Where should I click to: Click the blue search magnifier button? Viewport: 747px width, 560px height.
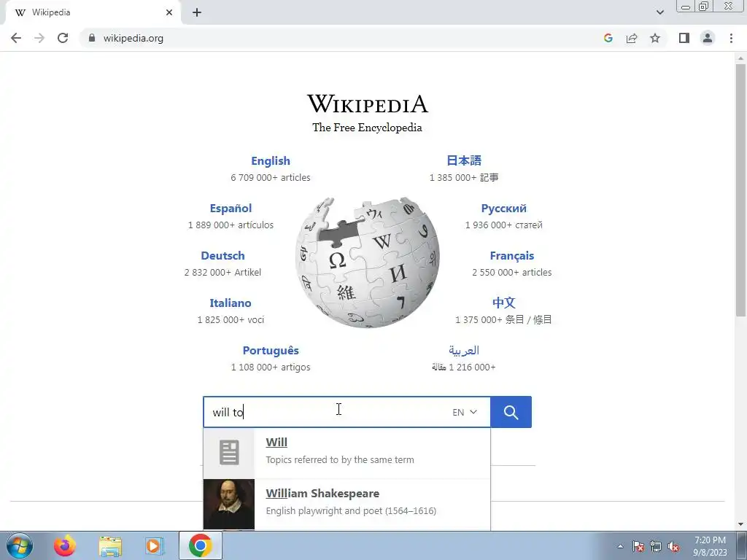coord(511,412)
